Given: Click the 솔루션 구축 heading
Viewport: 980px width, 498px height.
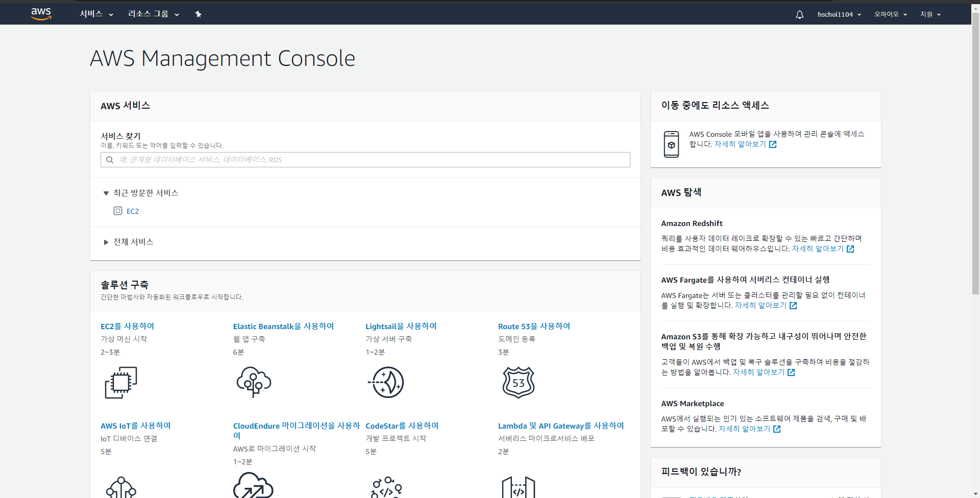Looking at the screenshot, I should pos(125,285).
